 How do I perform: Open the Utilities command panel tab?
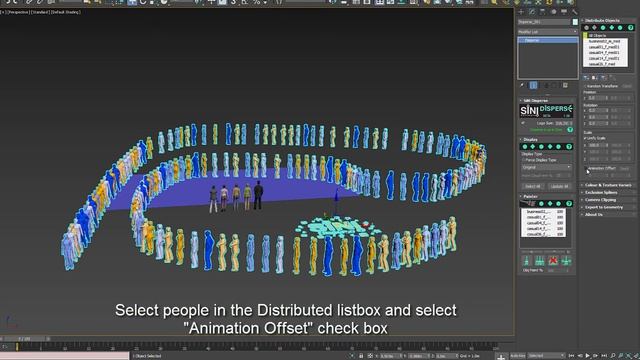(x=574, y=12)
